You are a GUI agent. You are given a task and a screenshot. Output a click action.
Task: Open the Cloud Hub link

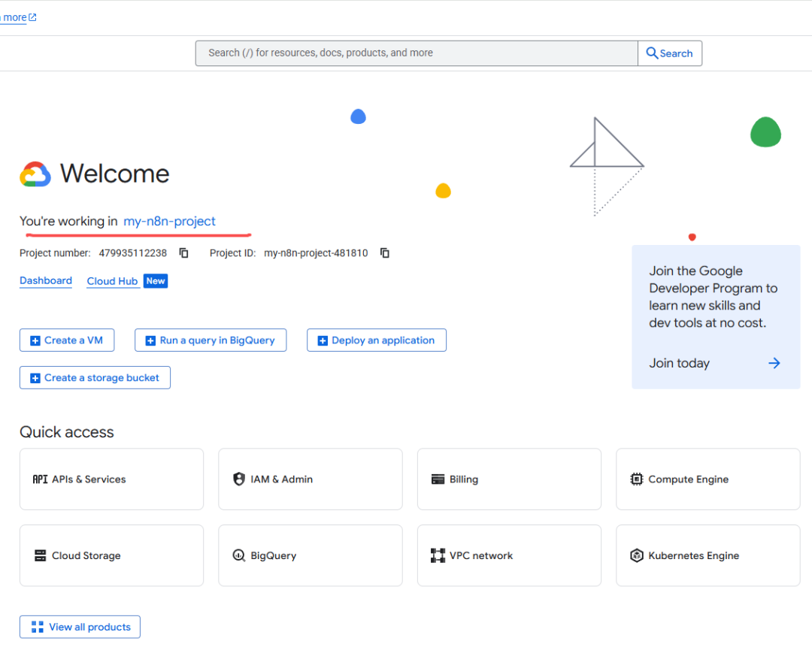112,281
